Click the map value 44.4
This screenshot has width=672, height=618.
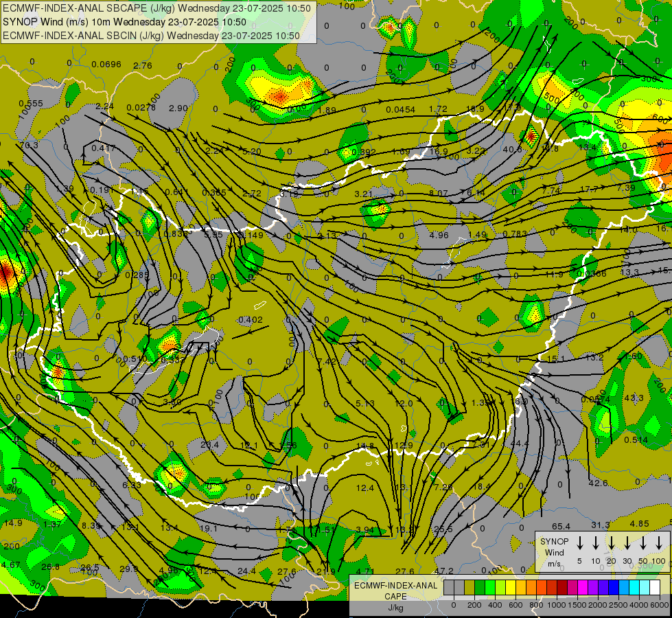[520, 444]
